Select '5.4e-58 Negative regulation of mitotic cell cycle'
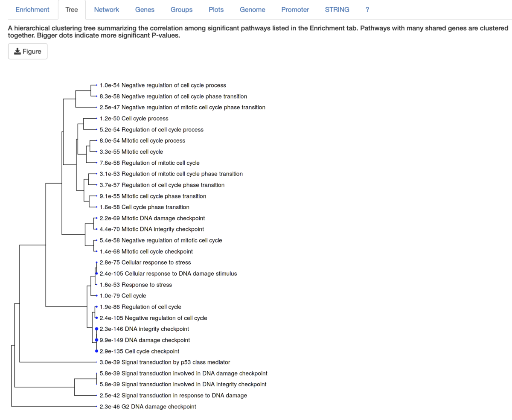This screenshot has height=420, width=512. pos(161,241)
